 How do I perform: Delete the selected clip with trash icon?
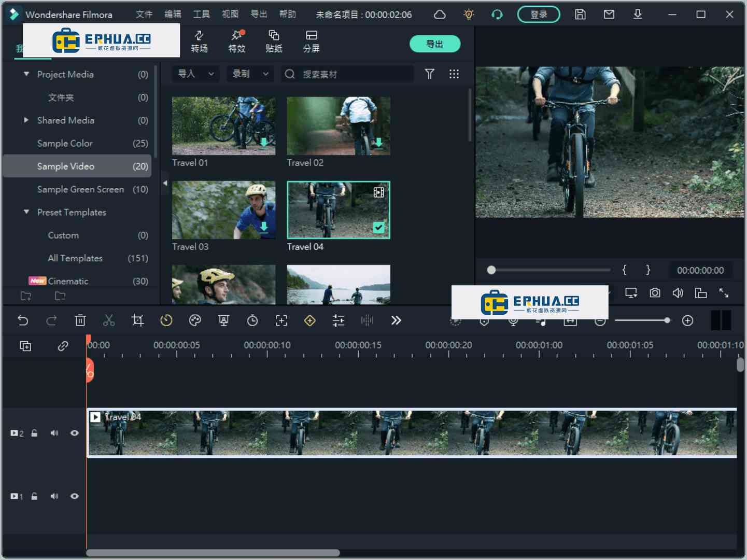coord(80,320)
